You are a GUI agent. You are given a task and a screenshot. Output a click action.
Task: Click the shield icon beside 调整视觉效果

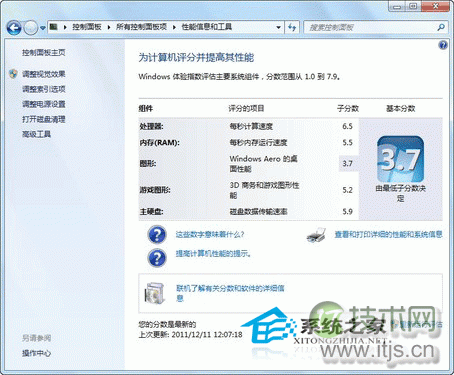pyautogui.click(x=13, y=74)
